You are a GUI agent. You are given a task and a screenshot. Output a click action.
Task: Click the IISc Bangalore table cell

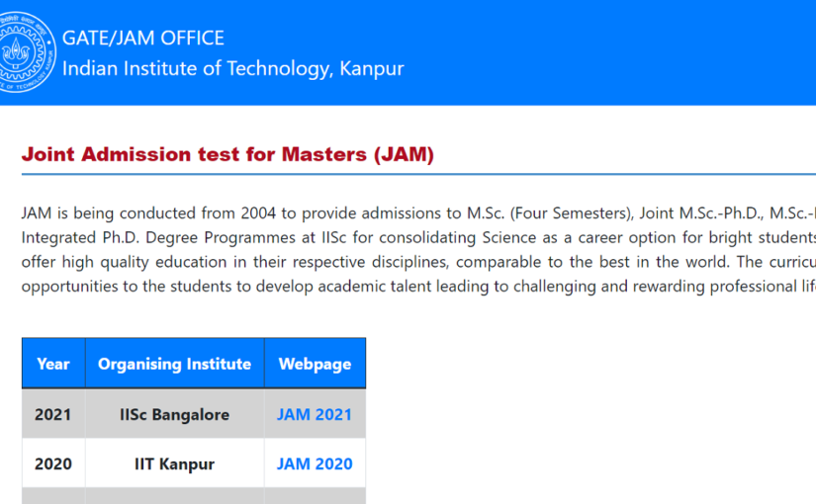[174, 414]
